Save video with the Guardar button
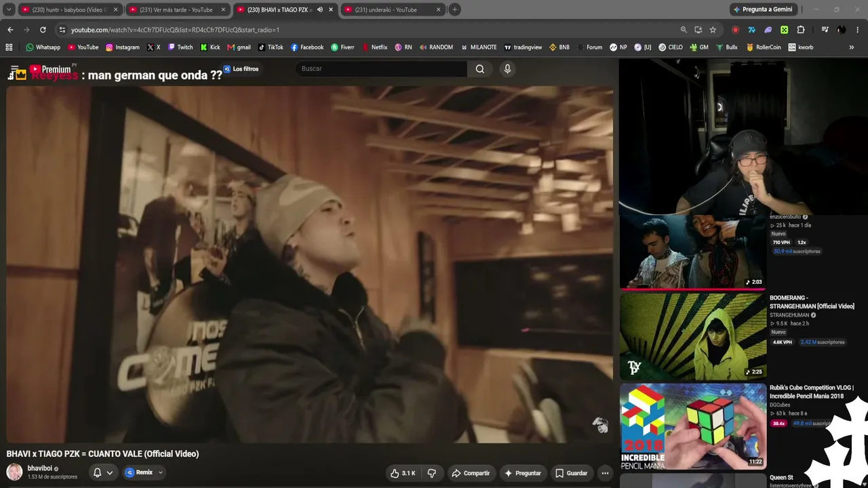Screen dimensions: 868x488 coord(571,473)
